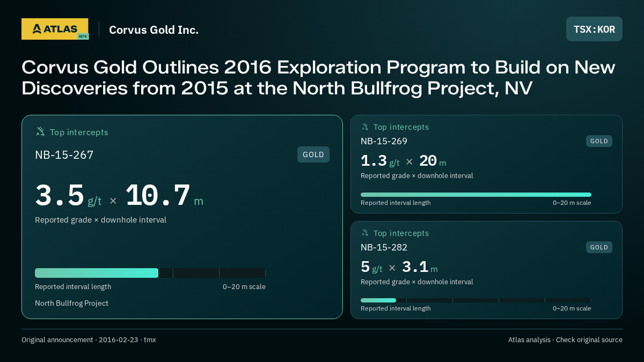Click the Atlas logo badge
644x362 pixels.
[55, 29]
